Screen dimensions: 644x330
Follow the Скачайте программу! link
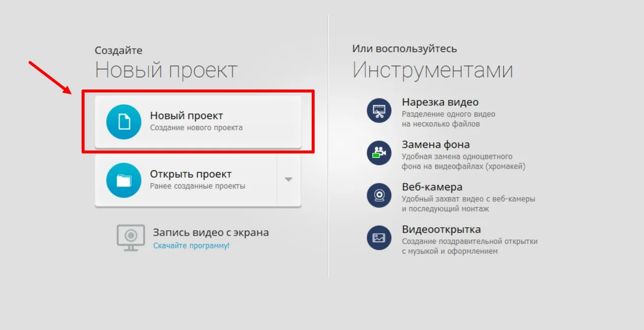[x=191, y=245]
